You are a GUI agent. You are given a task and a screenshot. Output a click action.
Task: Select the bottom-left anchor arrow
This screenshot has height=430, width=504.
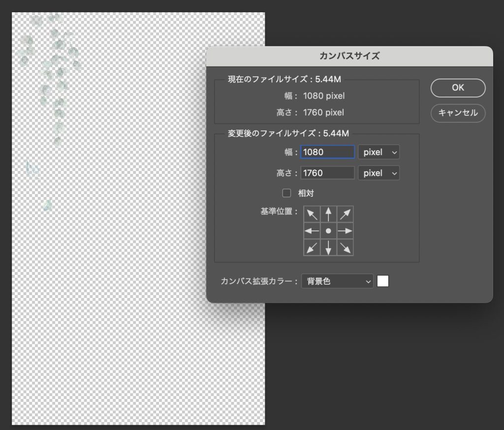point(312,247)
